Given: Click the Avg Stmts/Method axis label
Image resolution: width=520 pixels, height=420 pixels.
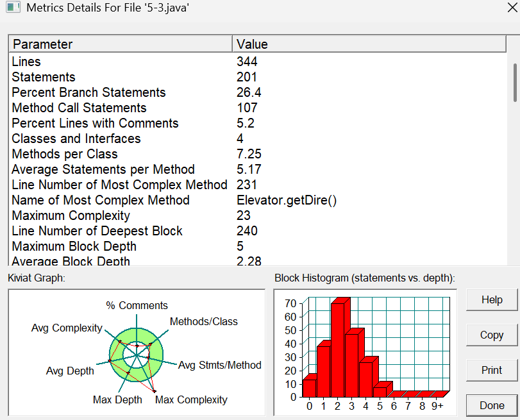Looking at the screenshot, I should [220, 365].
